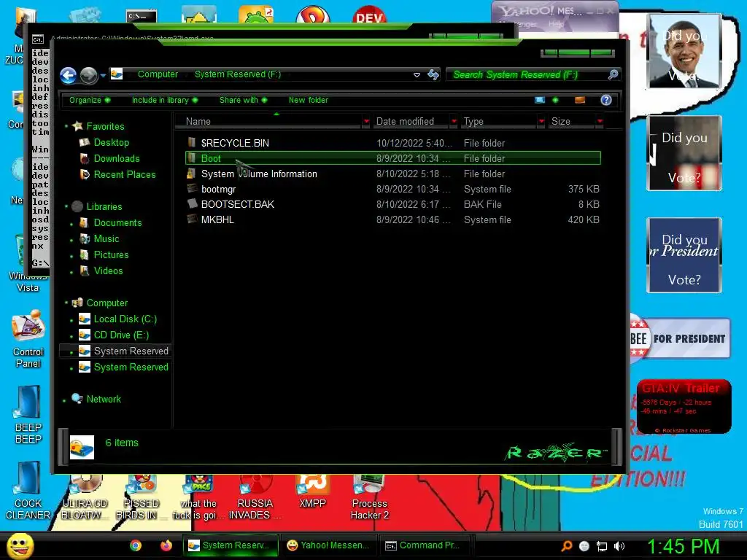
Task: Select the Boot folder row
Action: point(393,158)
